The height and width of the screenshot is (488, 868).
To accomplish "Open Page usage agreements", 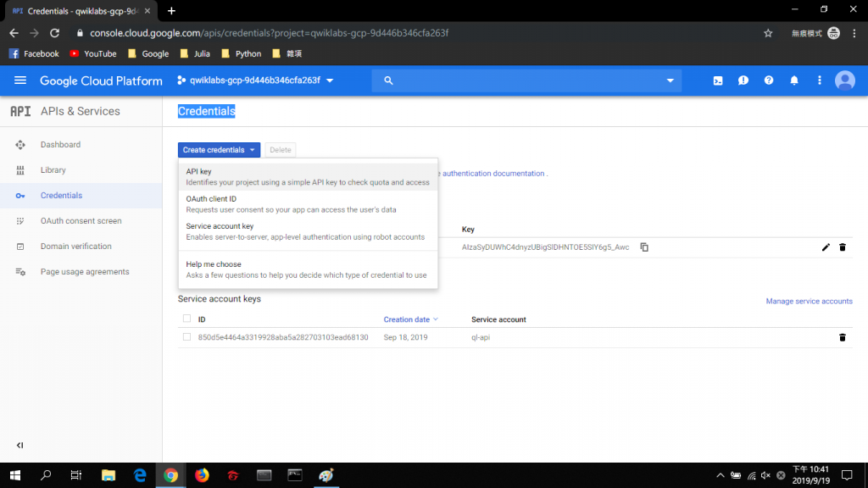I will [81, 272].
